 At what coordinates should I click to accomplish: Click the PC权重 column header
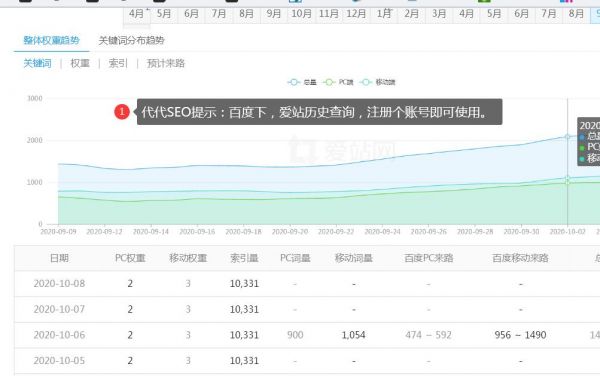130,258
